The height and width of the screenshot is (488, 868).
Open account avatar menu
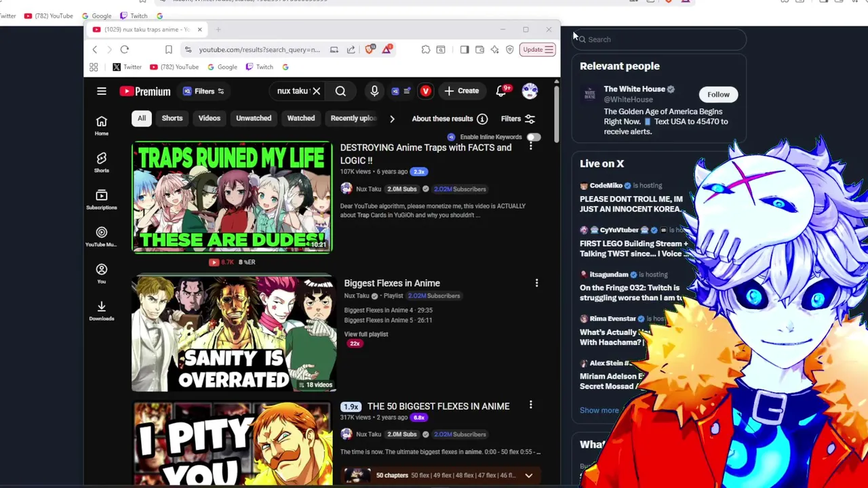click(x=530, y=91)
